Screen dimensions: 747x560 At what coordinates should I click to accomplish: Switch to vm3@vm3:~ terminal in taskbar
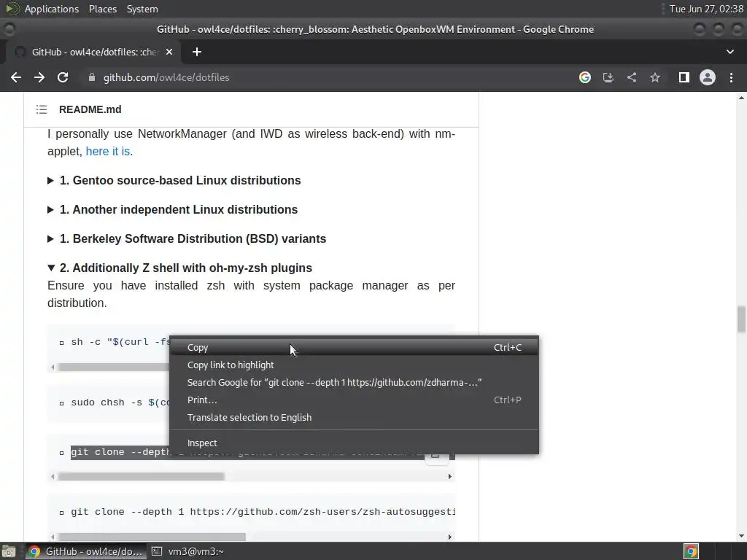187,551
